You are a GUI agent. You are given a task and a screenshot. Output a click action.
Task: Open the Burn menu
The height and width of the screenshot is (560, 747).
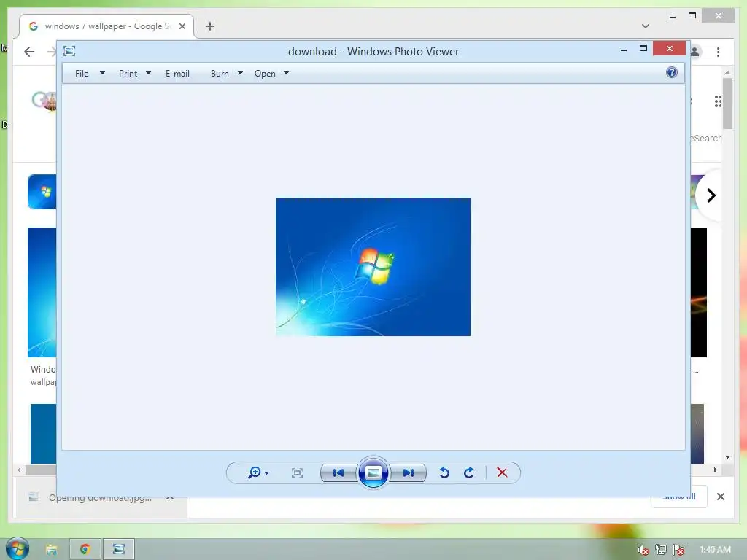click(220, 74)
